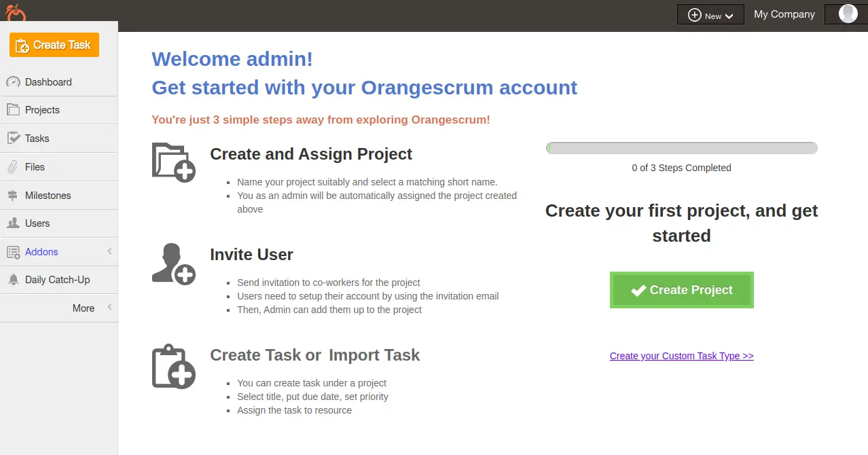Click the Daily Catch-Up bell icon

pyautogui.click(x=13, y=280)
